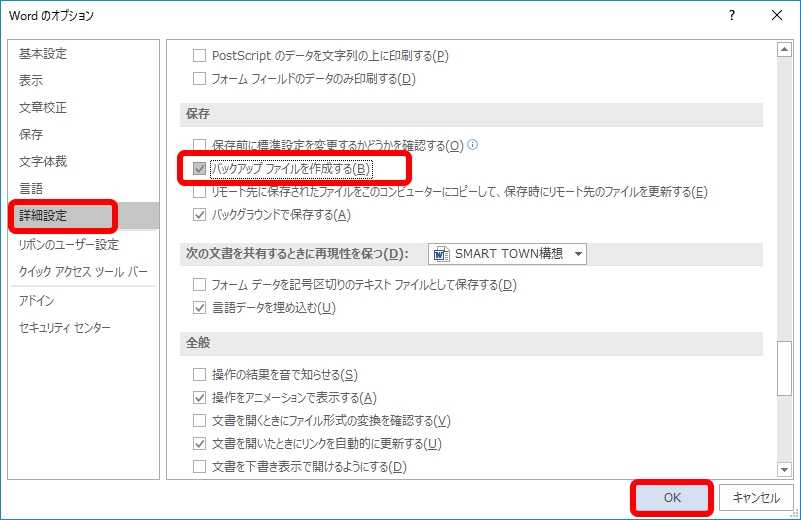
Task: Click scrollbar up arrow
Action: 784,50
